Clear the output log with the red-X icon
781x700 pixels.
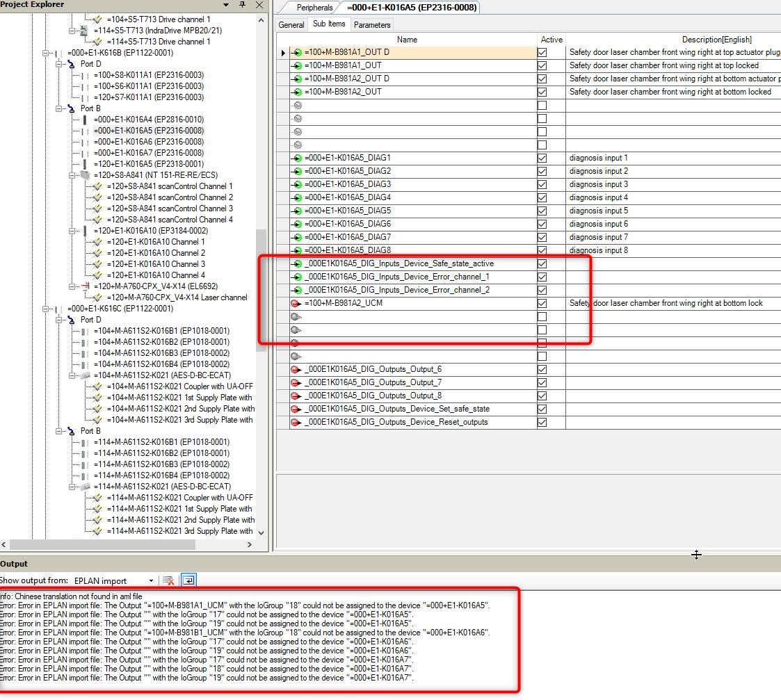click(x=168, y=580)
